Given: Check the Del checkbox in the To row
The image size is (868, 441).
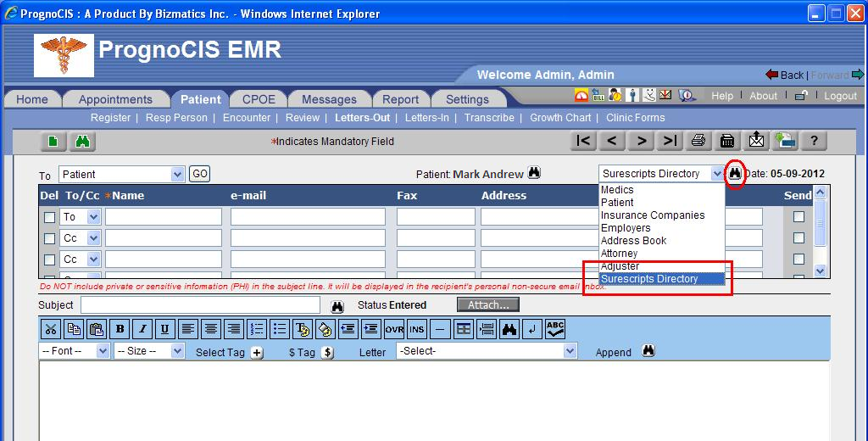Looking at the screenshot, I should pyautogui.click(x=50, y=217).
